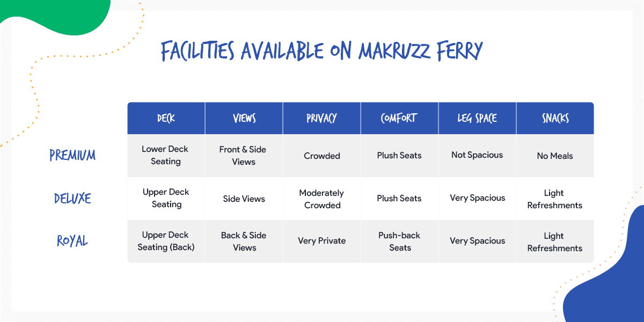644x322 pixels.
Task: Click the No Meals cell
Action: pyautogui.click(x=555, y=156)
